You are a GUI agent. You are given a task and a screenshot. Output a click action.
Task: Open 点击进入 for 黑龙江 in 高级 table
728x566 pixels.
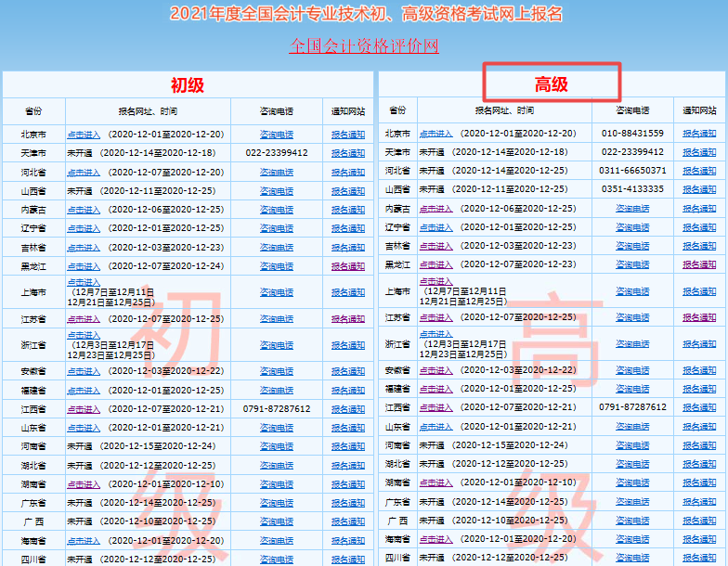[436, 265]
